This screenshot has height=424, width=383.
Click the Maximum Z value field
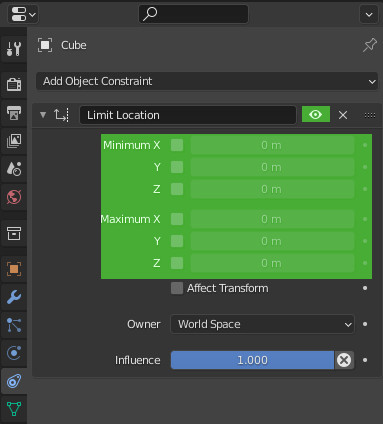coord(272,263)
